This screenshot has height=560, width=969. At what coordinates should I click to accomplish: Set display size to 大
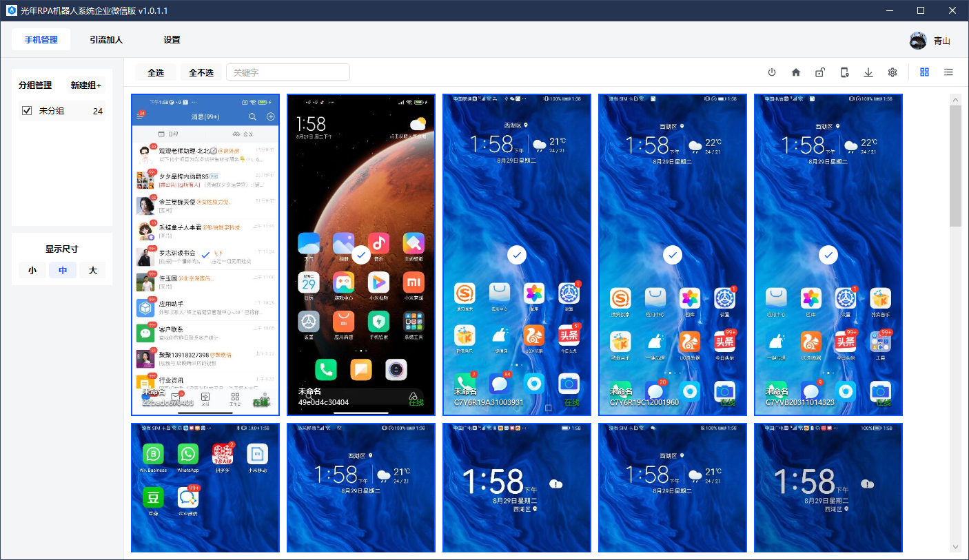pyautogui.click(x=92, y=271)
